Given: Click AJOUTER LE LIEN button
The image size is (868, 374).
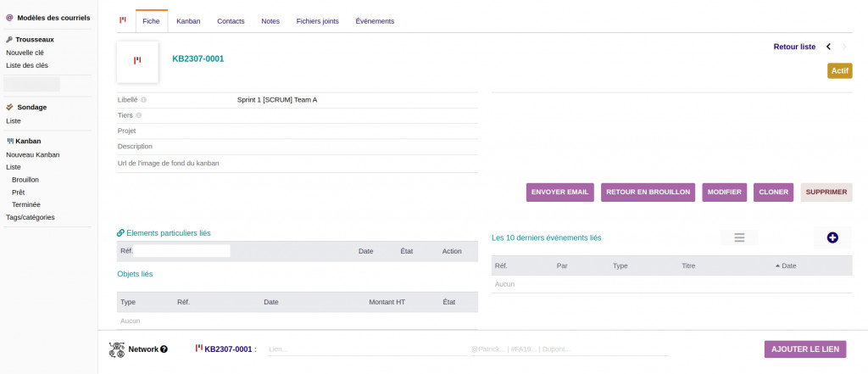Looking at the screenshot, I should click(805, 349).
